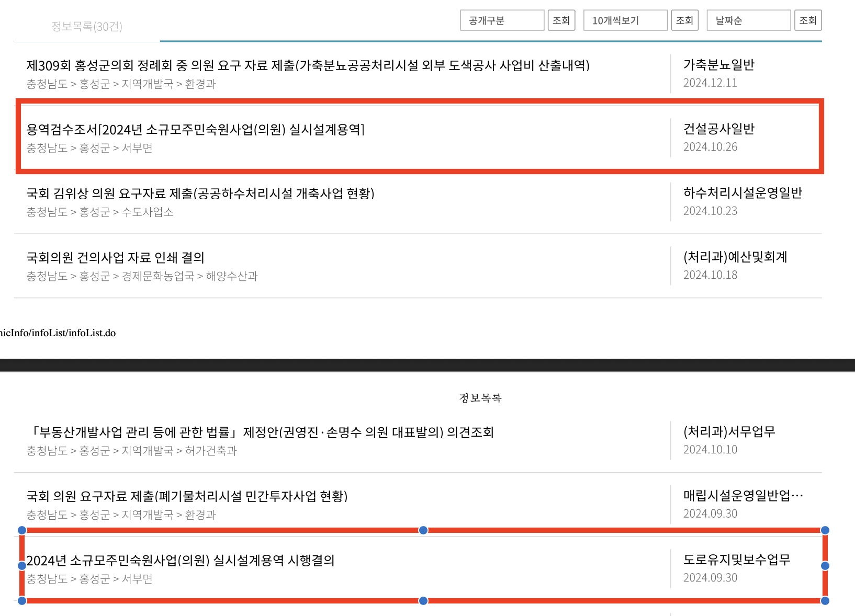Open the 날짜순 sort order dropdown
Viewport: 855px width, 616px height.
point(748,20)
